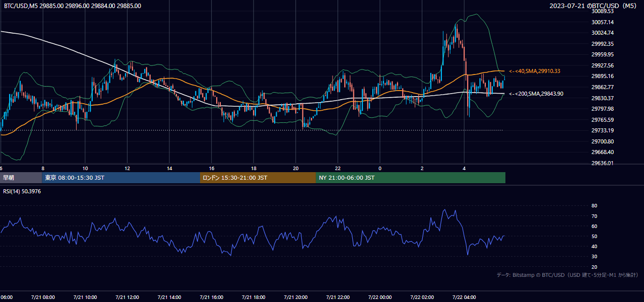Click the 29927.56 price axis label
The image size is (644, 302).
tap(603, 65)
